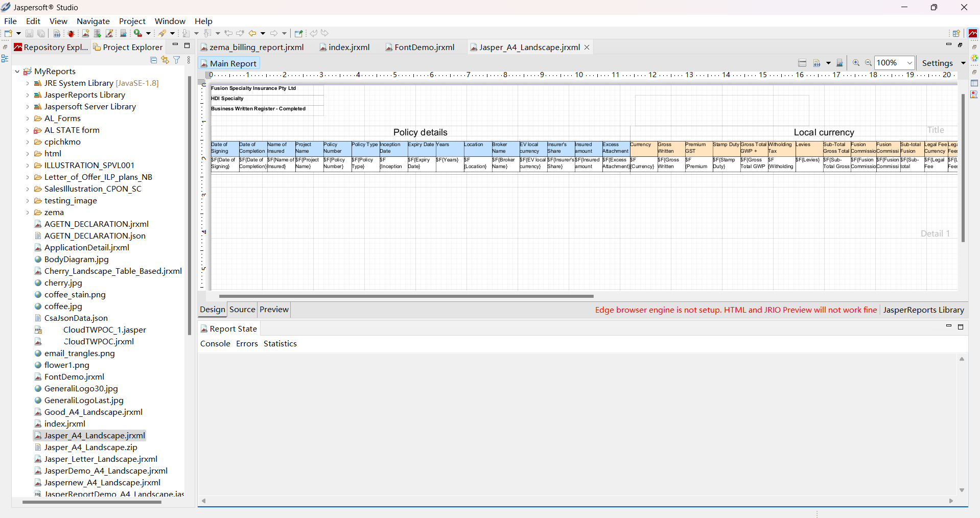This screenshot has height=518, width=980.
Task: Click the Run with external tools icon
Action: (138, 33)
